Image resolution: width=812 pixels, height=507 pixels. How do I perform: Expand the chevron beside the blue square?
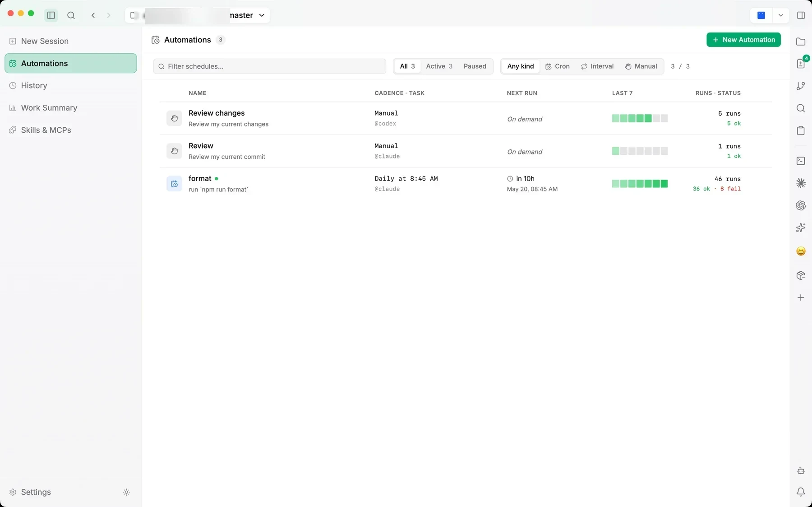781,15
